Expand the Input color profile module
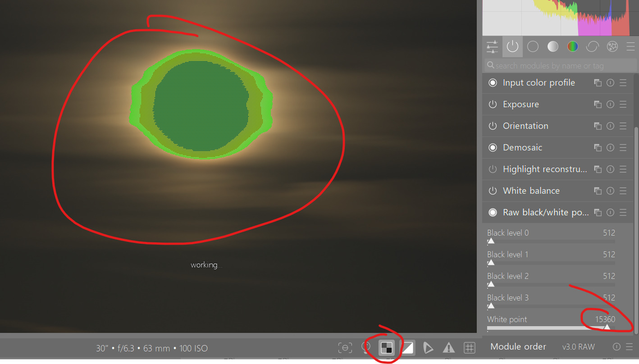This screenshot has height=364, width=639. [x=539, y=83]
